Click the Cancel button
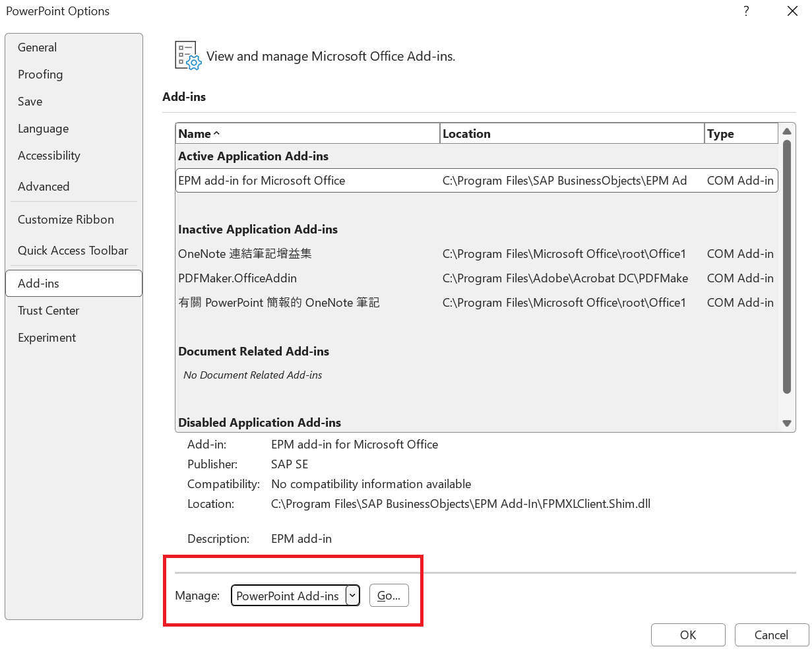The height and width of the screenshot is (651, 812). pos(772,635)
